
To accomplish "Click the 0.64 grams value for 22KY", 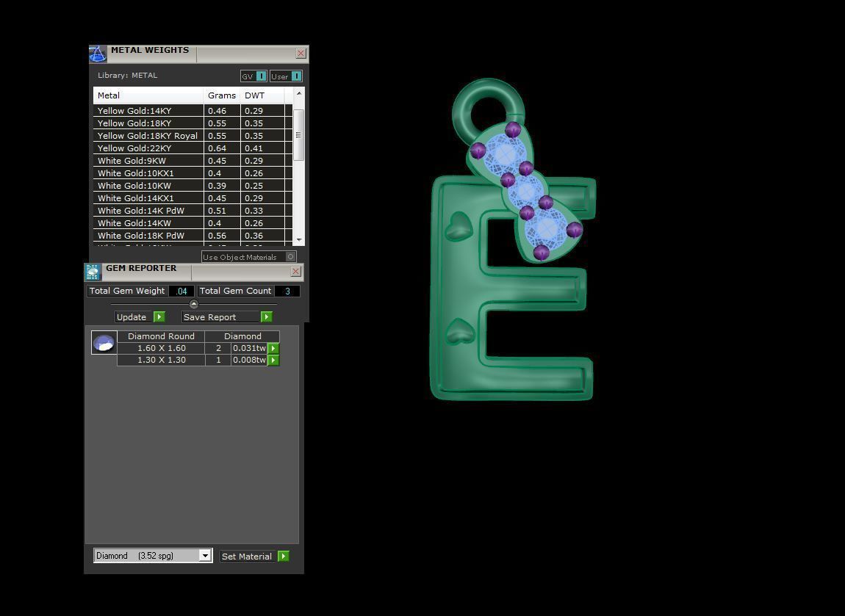I will point(217,148).
